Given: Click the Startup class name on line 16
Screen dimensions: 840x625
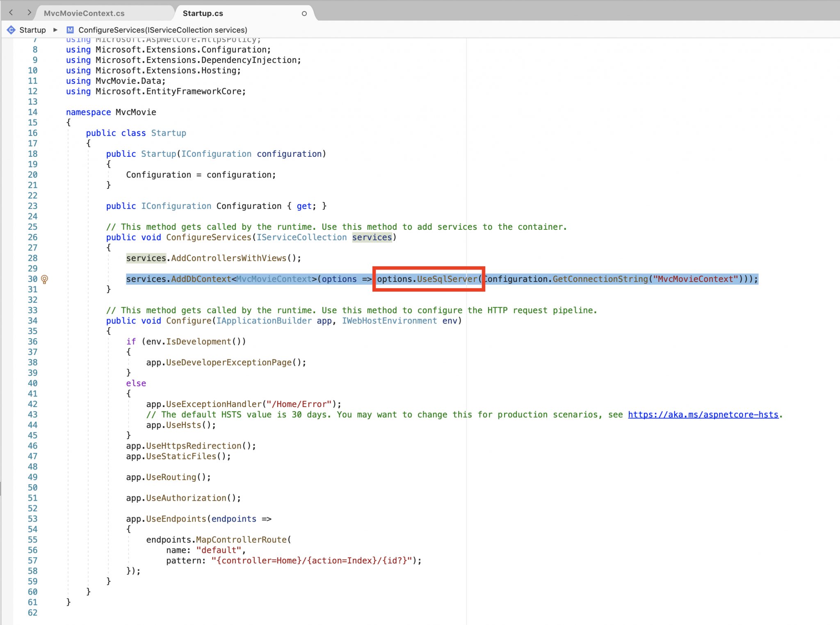Looking at the screenshot, I should point(169,133).
